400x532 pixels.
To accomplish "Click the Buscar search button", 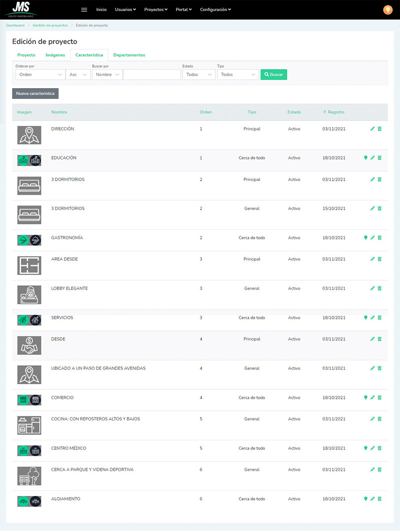I will 273,75.
